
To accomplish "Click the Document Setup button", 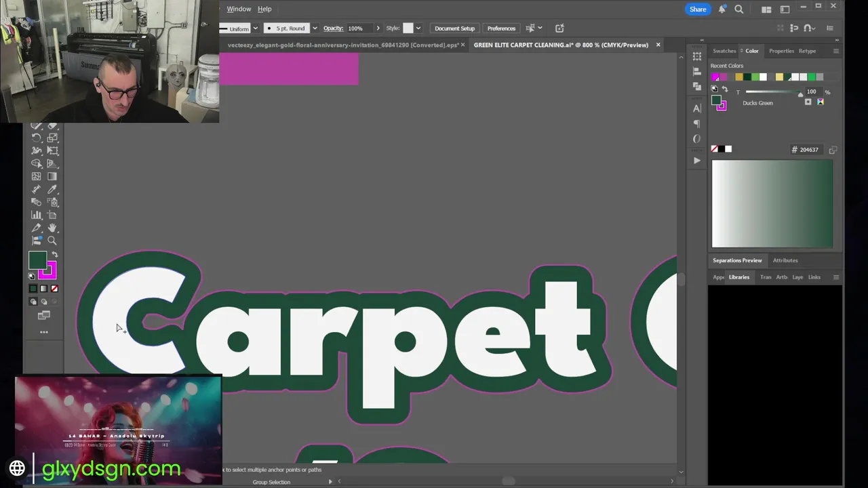I will coord(454,28).
